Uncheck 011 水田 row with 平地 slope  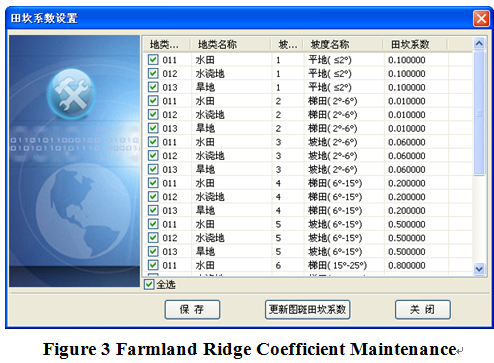(153, 60)
